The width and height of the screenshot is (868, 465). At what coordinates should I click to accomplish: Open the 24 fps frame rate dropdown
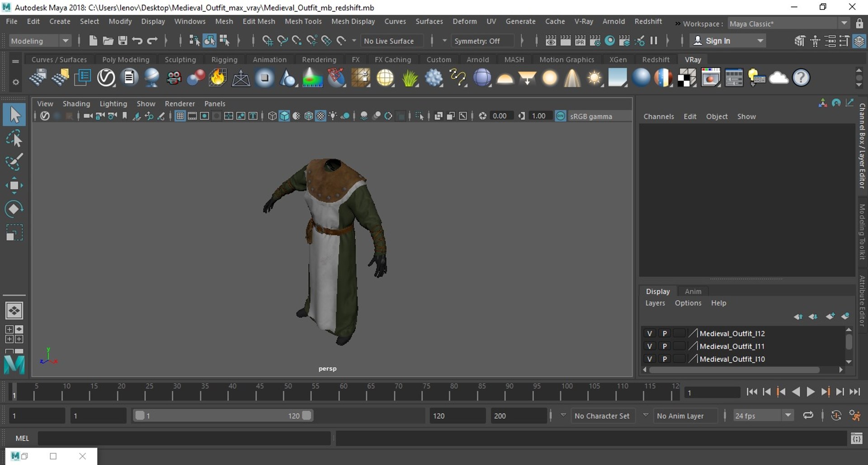764,416
